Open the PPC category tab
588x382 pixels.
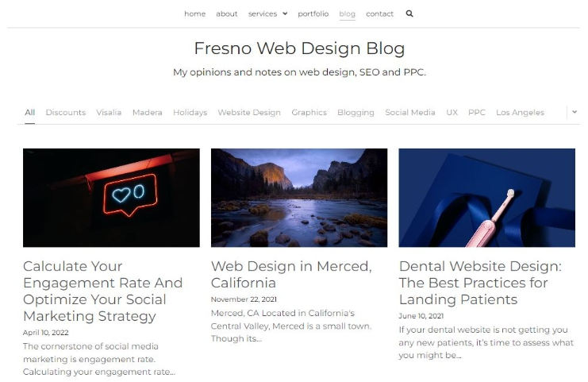(477, 113)
